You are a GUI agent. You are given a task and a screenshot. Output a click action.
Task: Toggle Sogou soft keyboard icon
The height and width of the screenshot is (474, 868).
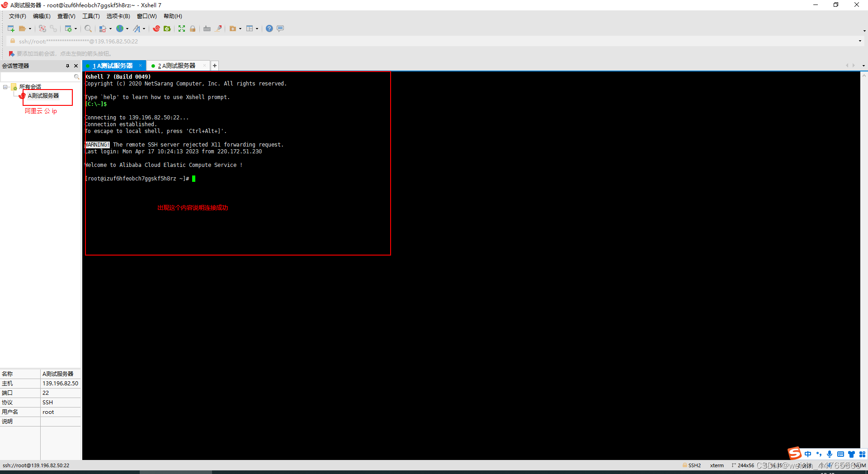(840, 454)
